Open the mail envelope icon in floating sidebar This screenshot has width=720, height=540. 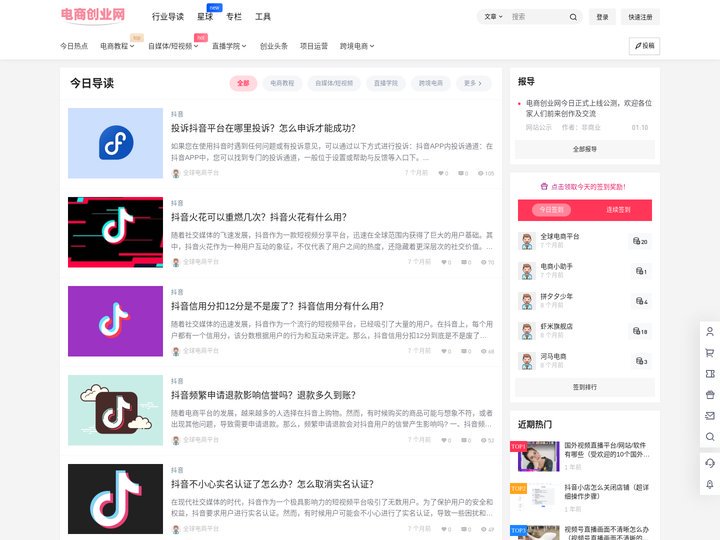pyautogui.click(x=709, y=416)
